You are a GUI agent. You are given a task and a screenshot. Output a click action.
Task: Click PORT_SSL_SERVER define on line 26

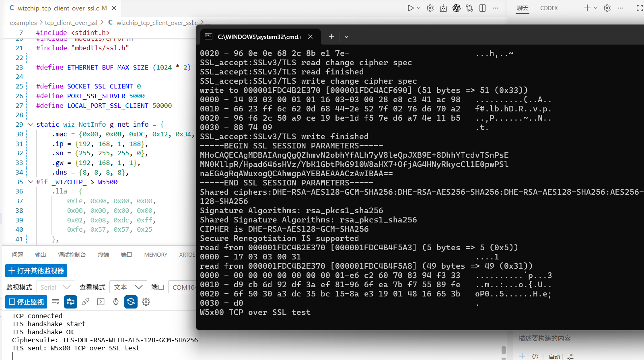pos(91,96)
